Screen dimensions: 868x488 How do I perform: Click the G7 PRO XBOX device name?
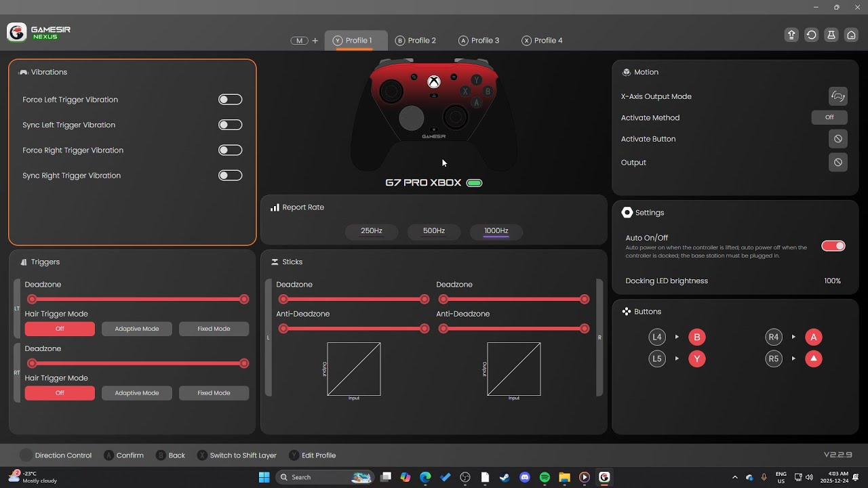[x=423, y=183]
